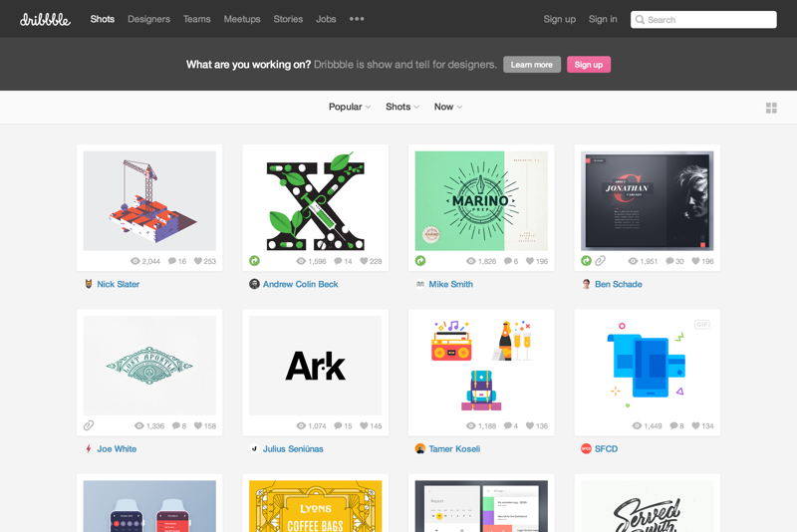797x532 pixels.
Task: Open the Lost Apostle badge shot thumbnail
Action: (x=149, y=366)
